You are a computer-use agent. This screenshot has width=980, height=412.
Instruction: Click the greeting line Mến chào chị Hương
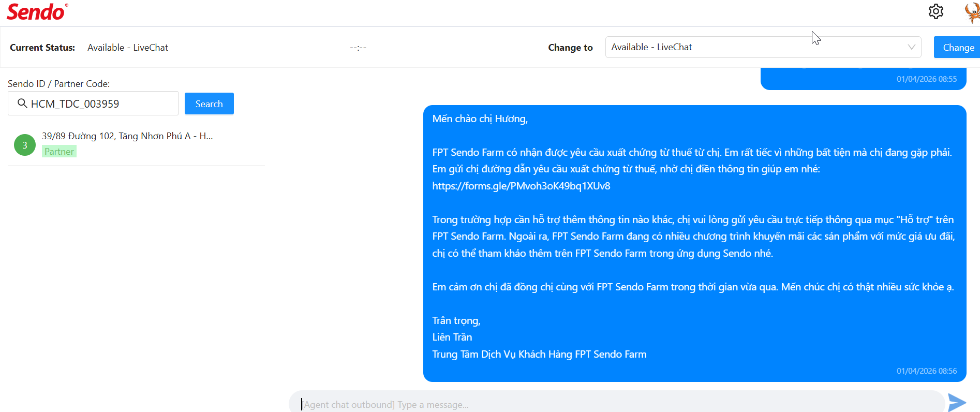click(480, 119)
